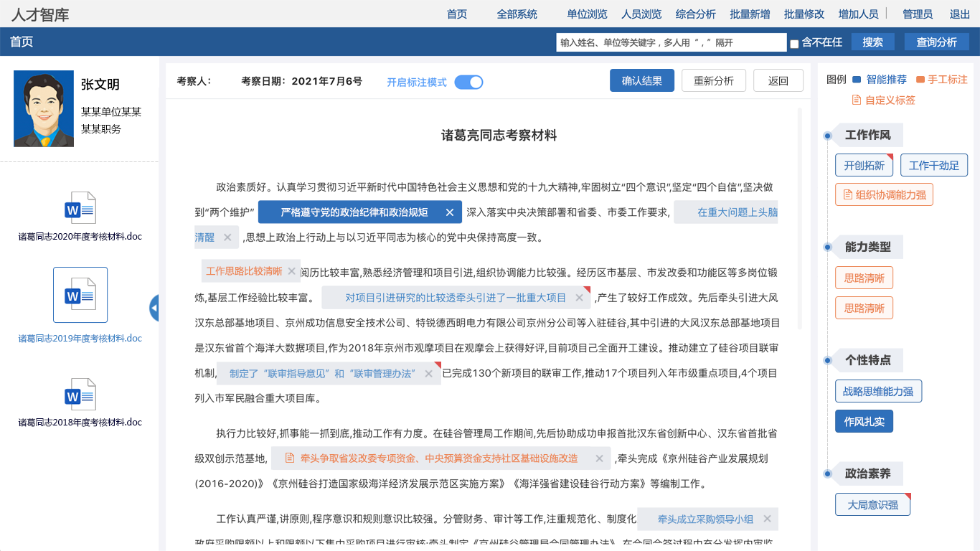The width and height of the screenshot is (980, 551).
Task: Remove the 牵头成立采购领导小组 annotation
Action: pyautogui.click(x=767, y=519)
